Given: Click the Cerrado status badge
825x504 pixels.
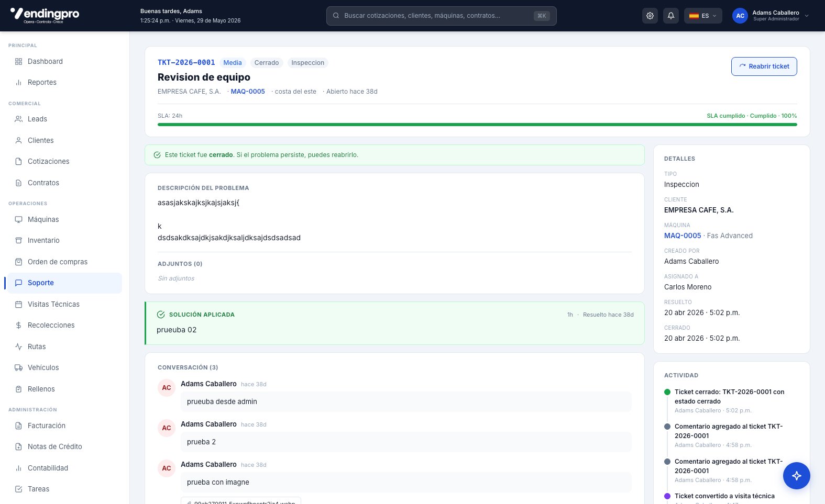Looking at the screenshot, I should [267, 63].
